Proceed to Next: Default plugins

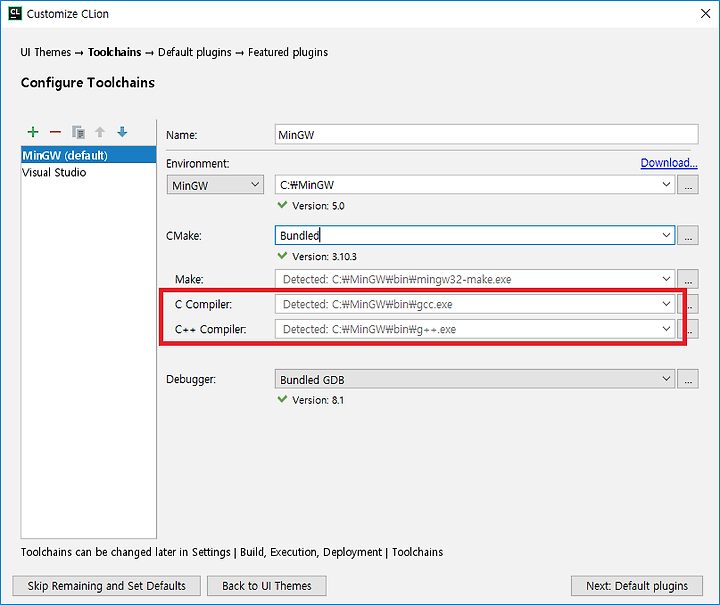tap(637, 586)
